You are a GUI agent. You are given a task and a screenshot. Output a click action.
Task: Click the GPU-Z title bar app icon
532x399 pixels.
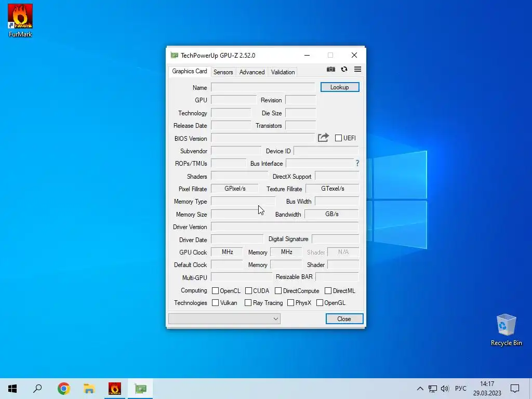coord(175,55)
